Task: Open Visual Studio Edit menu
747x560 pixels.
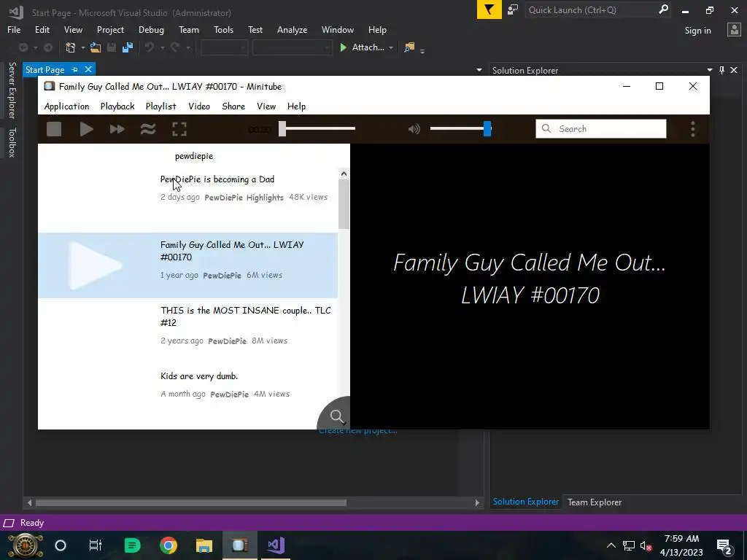Action: tap(42, 29)
